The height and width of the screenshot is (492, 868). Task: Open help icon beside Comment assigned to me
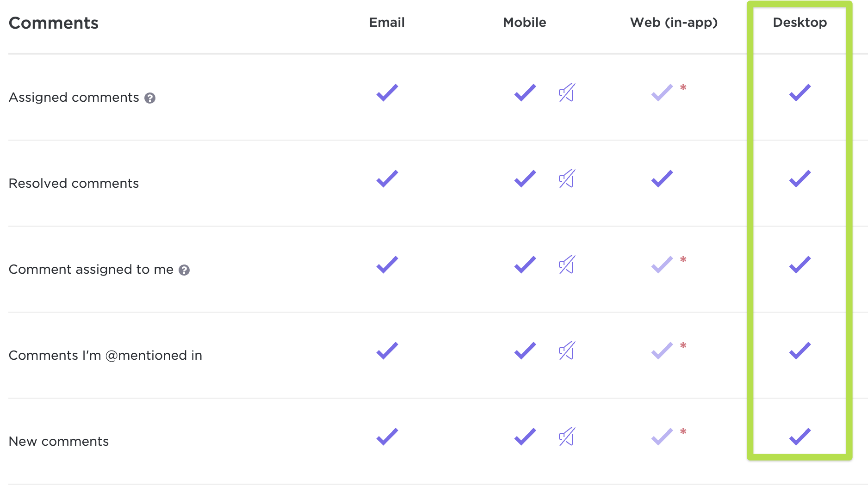[184, 270]
